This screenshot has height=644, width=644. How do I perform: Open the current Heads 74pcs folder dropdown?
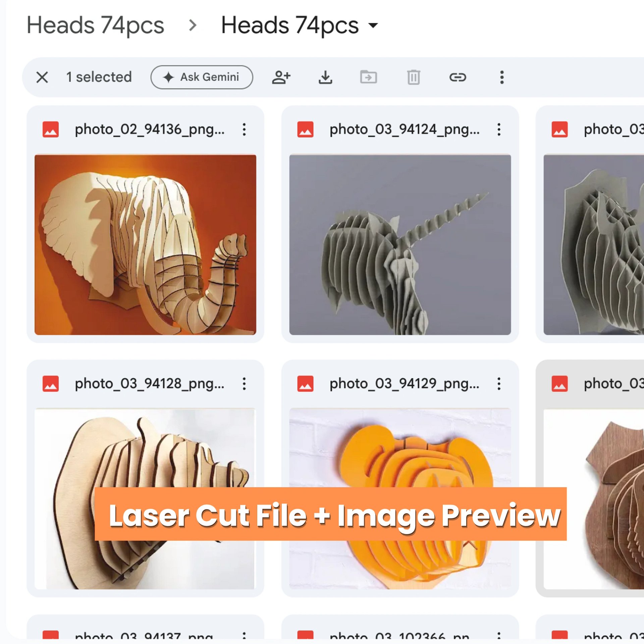click(300, 25)
